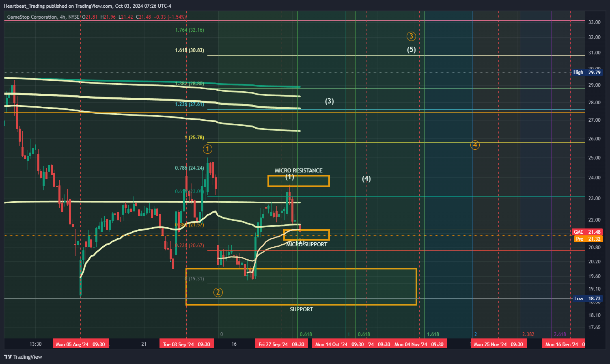Select the Fri 27 Sep '24 date marker
Screen dimensions: 610x364
click(x=281, y=344)
